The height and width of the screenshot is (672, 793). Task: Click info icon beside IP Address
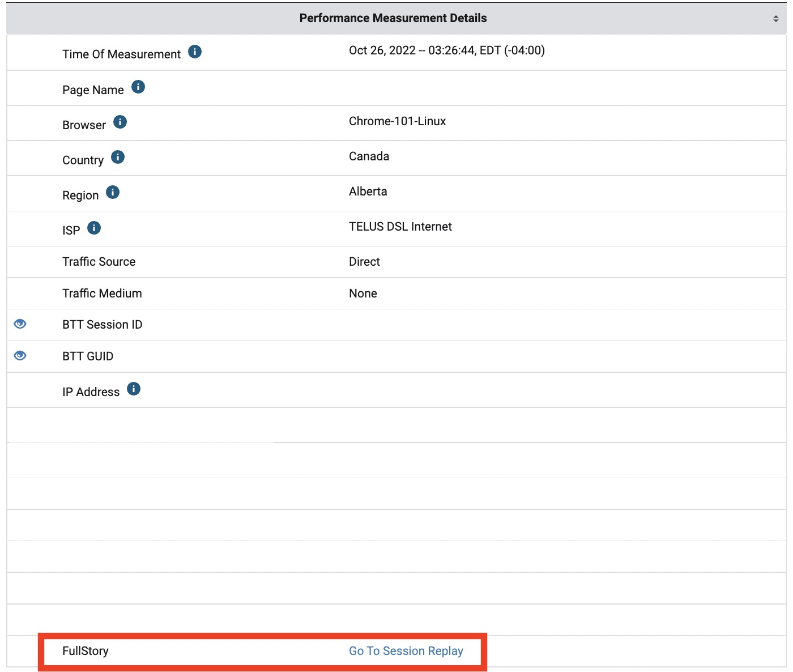[133, 389]
